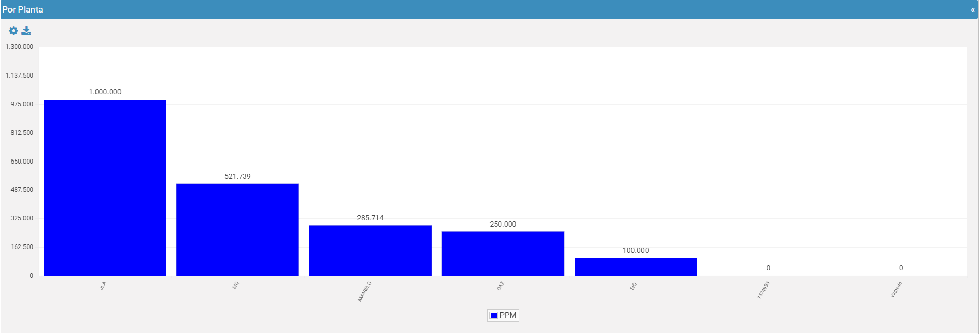This screenshot has height=334, width=980.
Task: Click the 1.000.000 data label
Action: 105,92
